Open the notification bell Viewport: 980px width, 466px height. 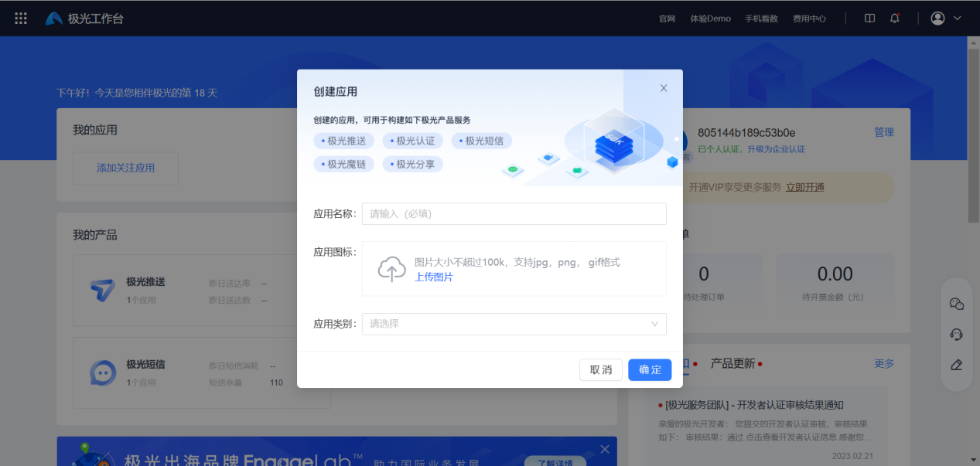(x=895, y=19)
